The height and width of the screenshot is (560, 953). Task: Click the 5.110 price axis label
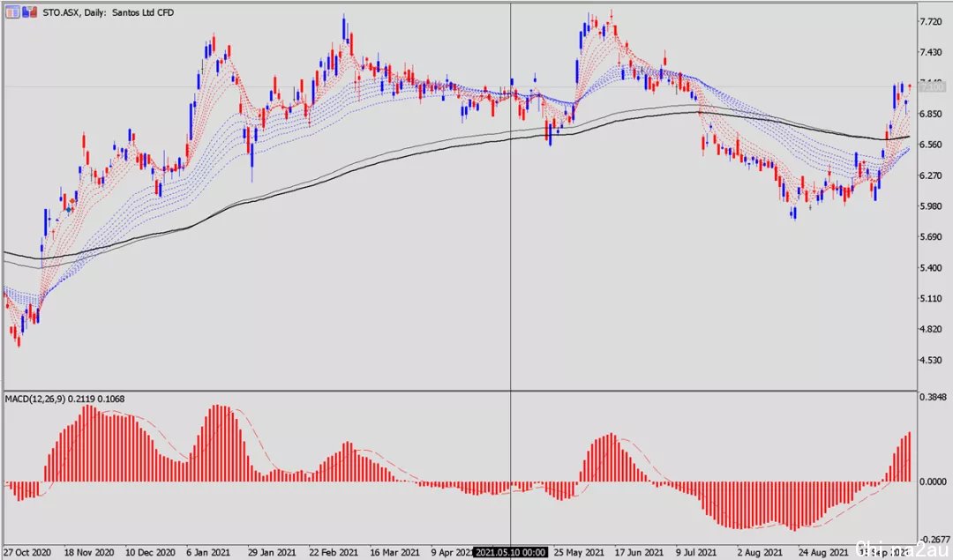(x=931, y=298)
